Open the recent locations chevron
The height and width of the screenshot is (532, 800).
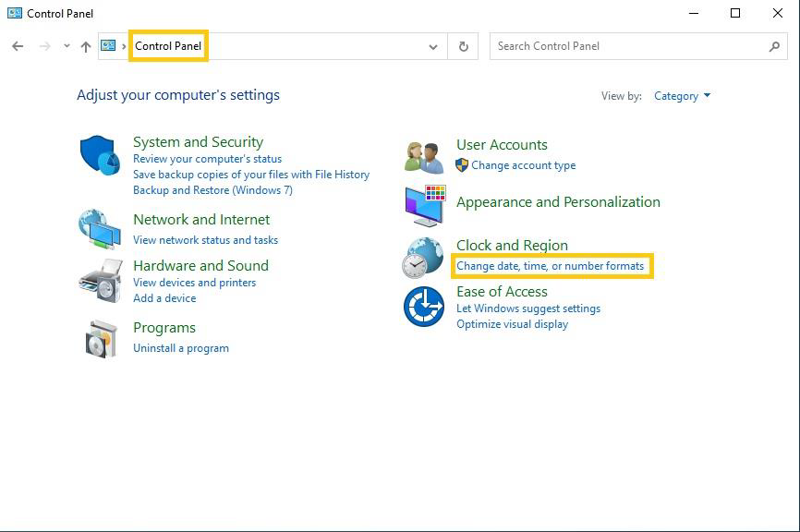click(x=67, y=46)
